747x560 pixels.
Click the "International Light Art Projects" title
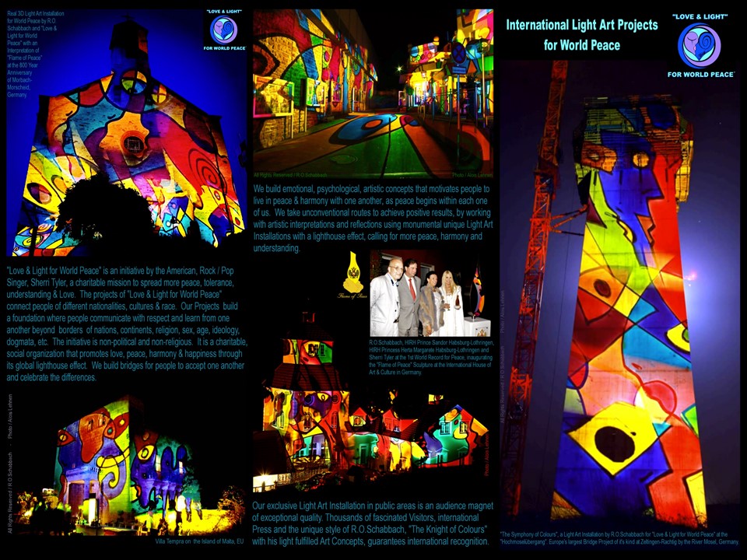582,35
